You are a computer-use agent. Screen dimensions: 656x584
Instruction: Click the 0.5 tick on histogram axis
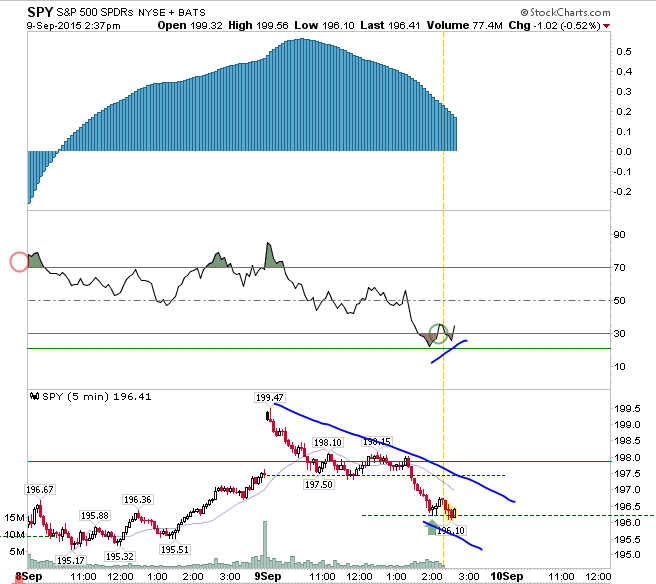pos(624,51)
